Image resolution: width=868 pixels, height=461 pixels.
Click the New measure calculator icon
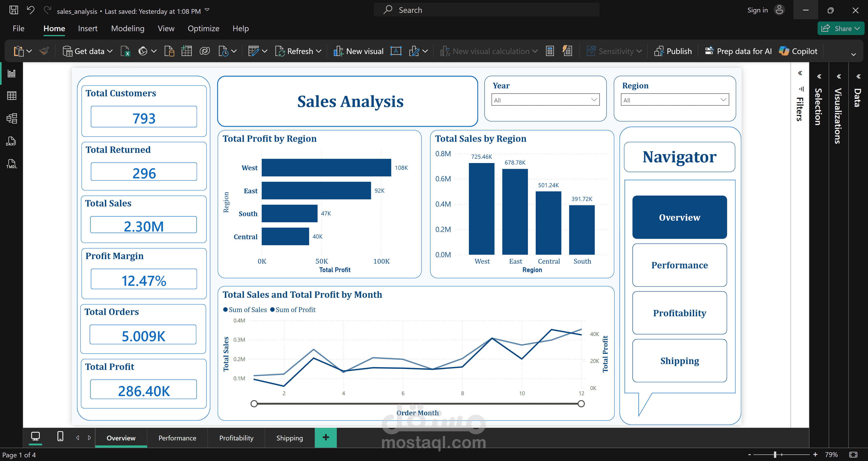click(x=550, y=51)
